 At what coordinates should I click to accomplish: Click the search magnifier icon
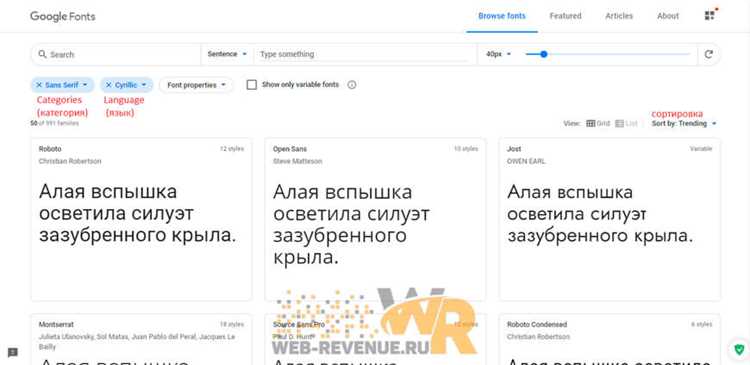point(43,54)
